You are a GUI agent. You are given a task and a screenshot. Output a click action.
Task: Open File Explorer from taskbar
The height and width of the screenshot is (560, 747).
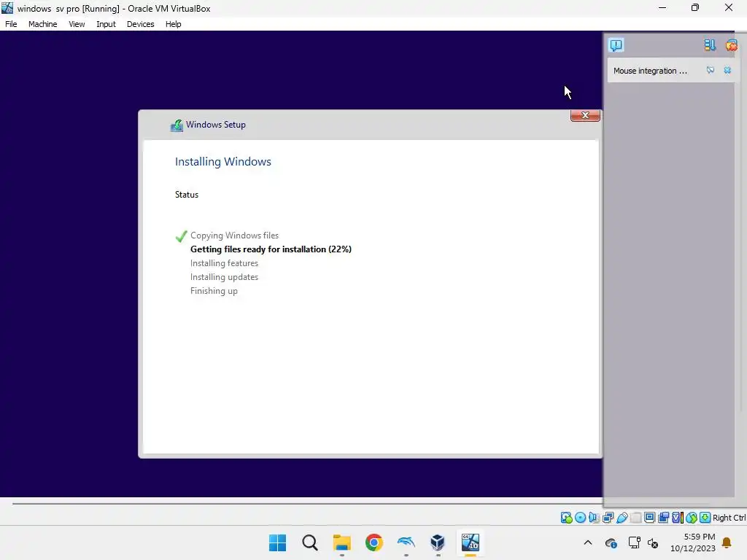(x=341, y=542)
